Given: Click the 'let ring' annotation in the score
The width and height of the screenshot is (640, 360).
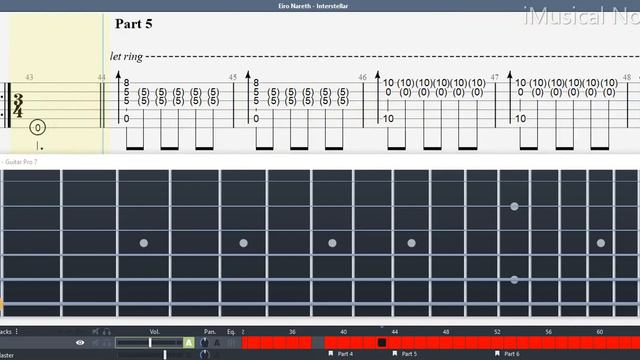Looking at the screenshot, I should point(127,56).
